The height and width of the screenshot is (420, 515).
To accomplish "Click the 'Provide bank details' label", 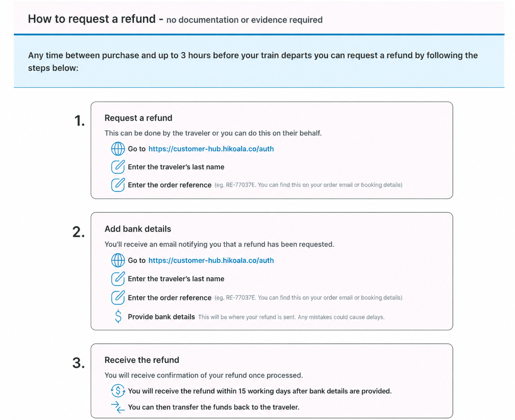I will [x=161, y=317].
